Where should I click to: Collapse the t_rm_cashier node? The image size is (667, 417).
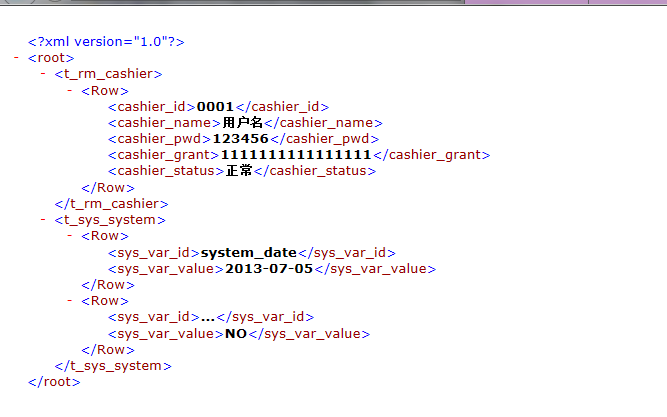tap(43, 74)
